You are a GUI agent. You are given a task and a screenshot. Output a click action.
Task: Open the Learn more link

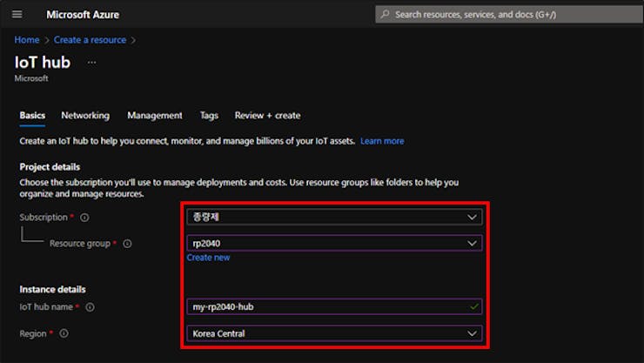click(382, 141)
